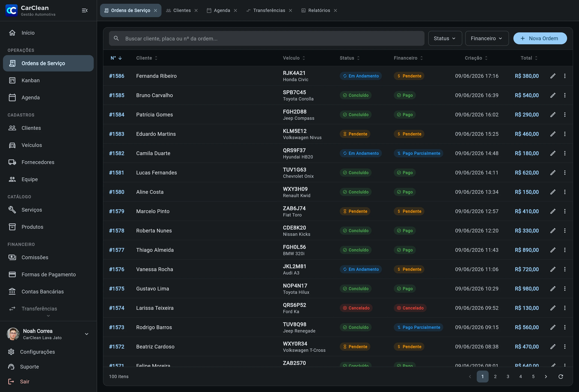Collapse the sidebar menu icon

(85, 11)
